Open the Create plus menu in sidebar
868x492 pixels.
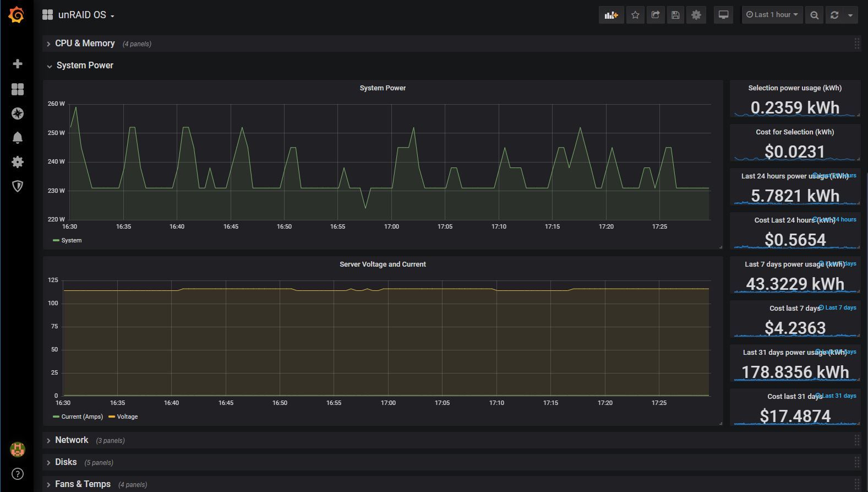pyautogui.click(x=18, y=64)
